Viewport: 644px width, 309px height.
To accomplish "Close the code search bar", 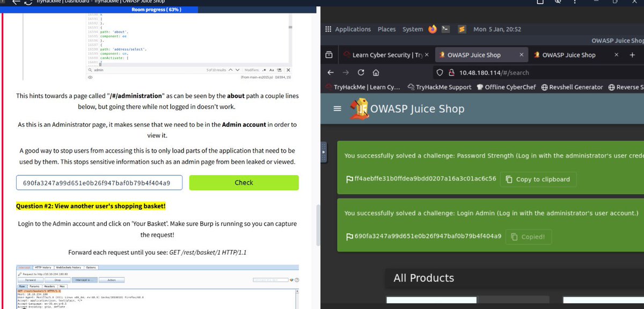I will pyautogui.click(x=288, y=70).
